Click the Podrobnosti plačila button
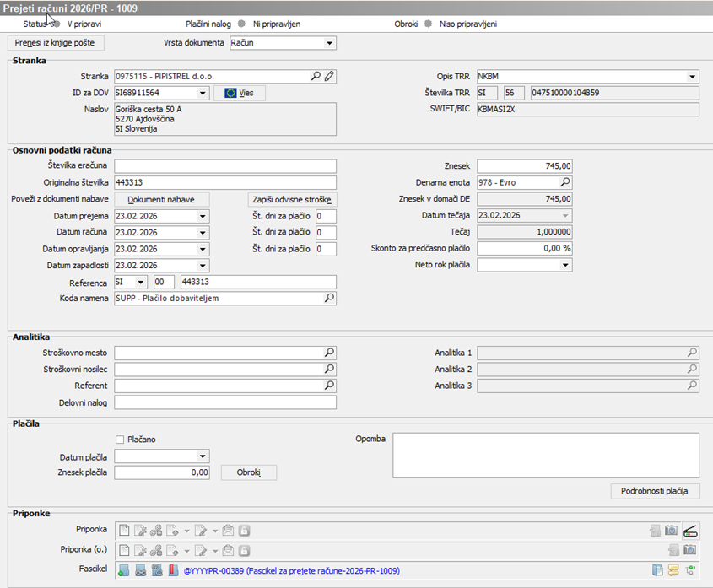 (x=654, y=491)
